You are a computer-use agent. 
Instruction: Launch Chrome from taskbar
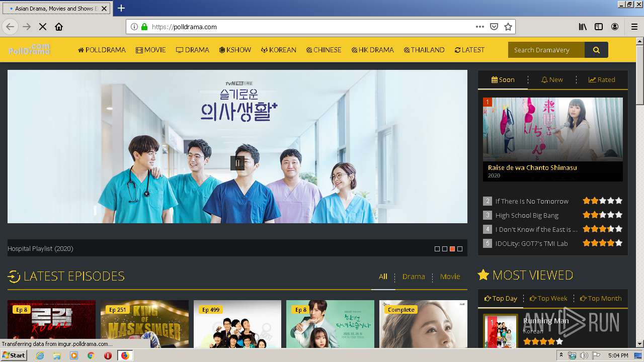coord(91,355)
